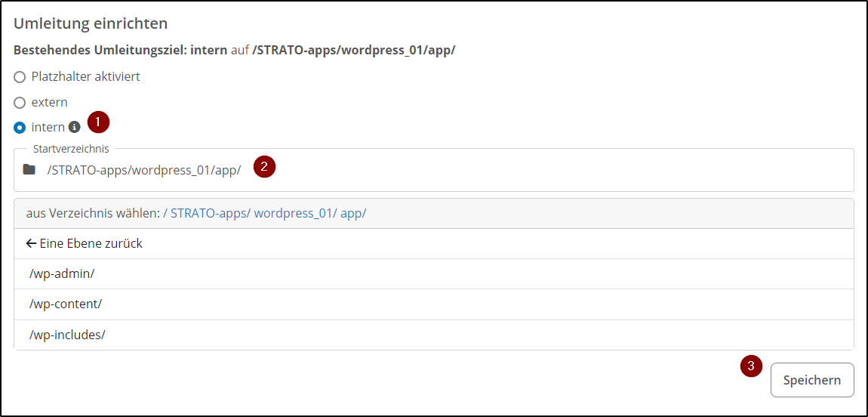Click the red step marker number 2

pos(263,166)
